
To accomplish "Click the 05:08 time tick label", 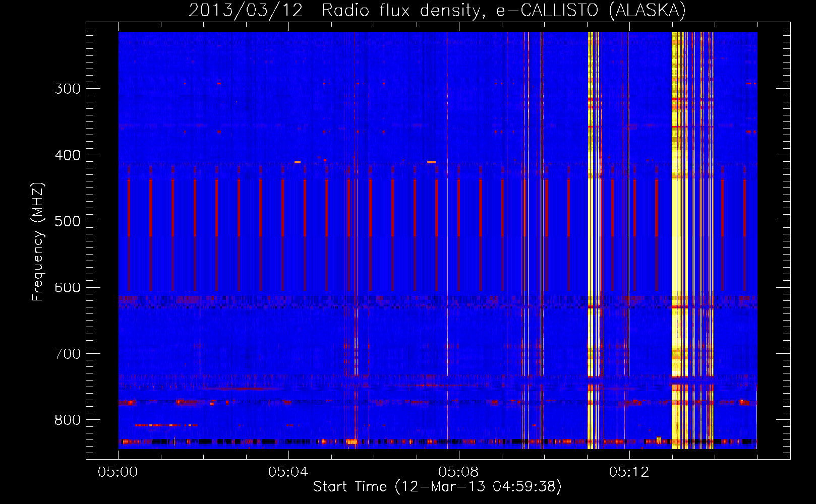I will click(458, 472).
